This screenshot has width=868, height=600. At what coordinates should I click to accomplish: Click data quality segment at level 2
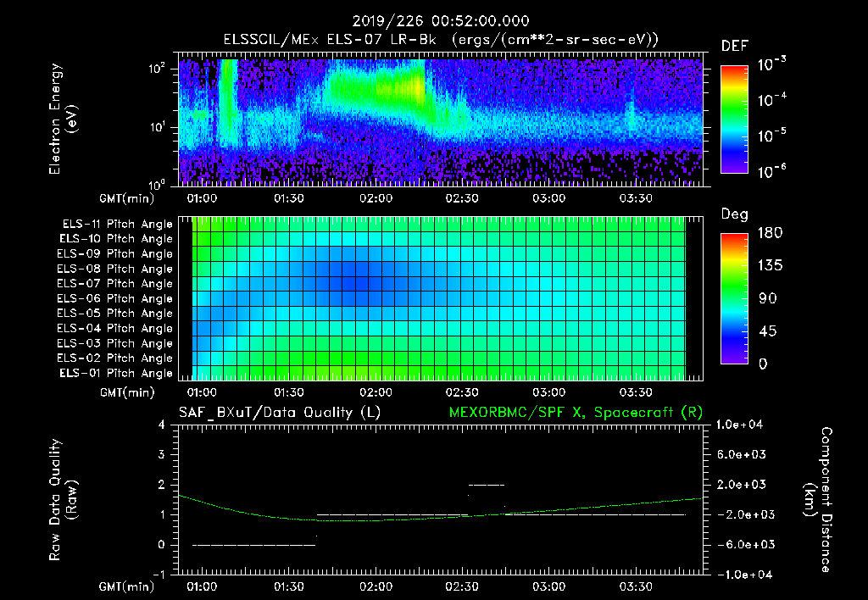487,485
